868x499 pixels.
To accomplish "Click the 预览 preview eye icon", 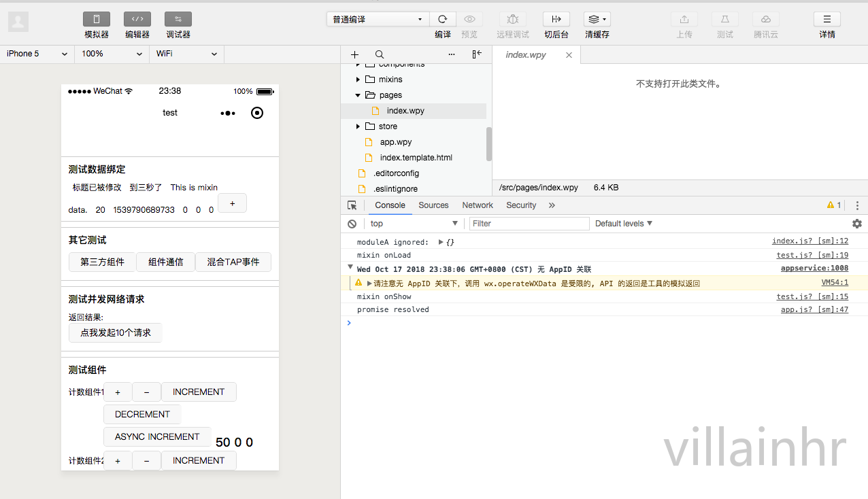I will [x=469, y=18].
